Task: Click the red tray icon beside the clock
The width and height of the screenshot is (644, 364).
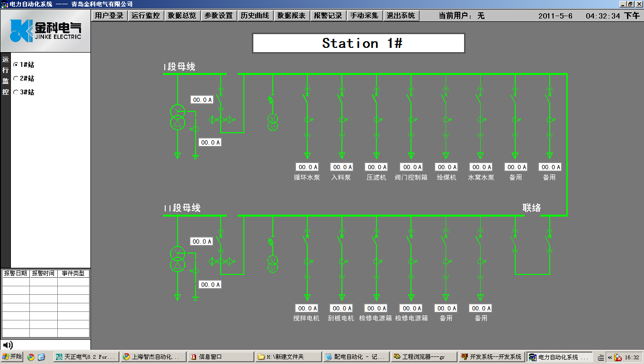Action: (618, 357)
